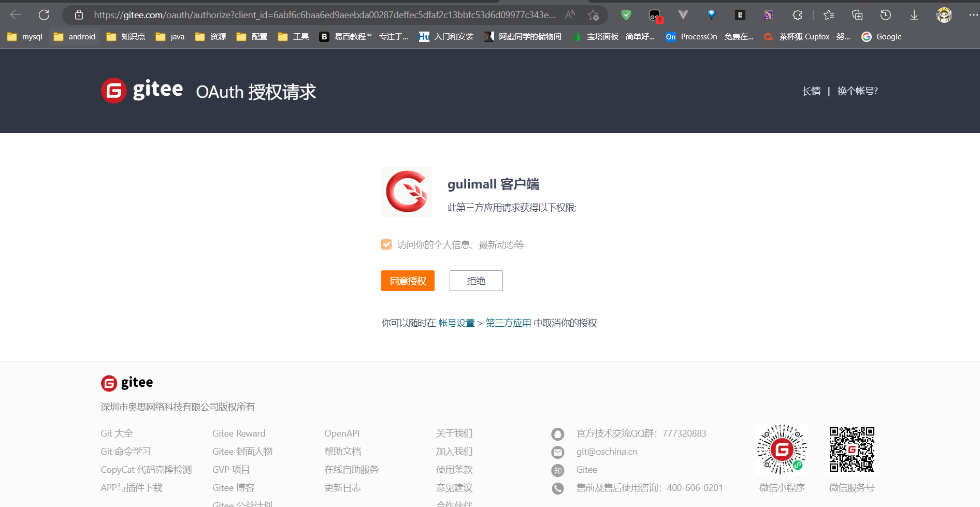Viewport: 980px width, 507px height.
Task: Open Git 命令学习 footer link
Action: [x=126, y=452]
